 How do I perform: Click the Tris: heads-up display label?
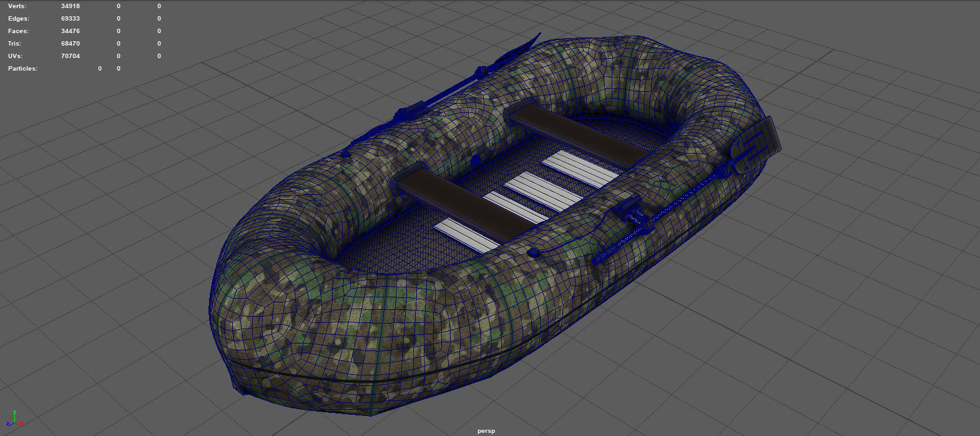14,44
